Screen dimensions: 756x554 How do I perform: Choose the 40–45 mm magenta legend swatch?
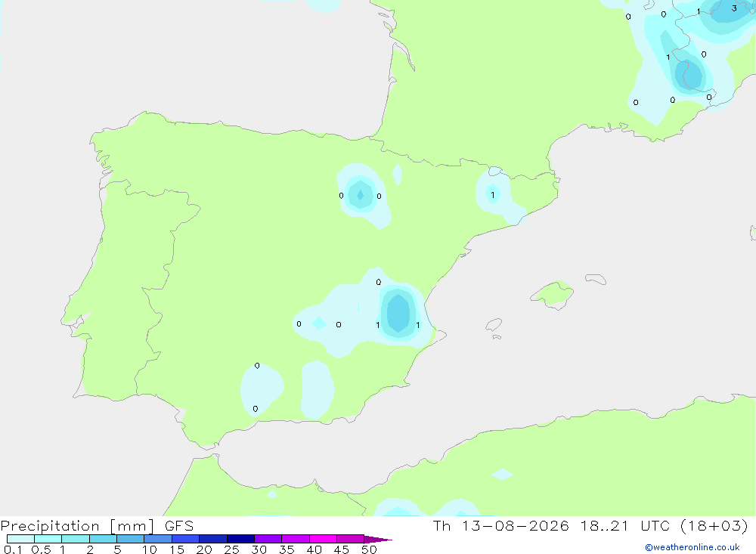(323, 539)
